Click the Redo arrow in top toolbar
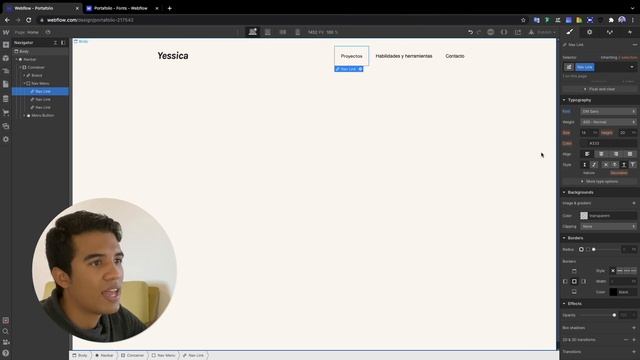The height and width of the screenshot is (360, 640). click(x=479, y=32)
